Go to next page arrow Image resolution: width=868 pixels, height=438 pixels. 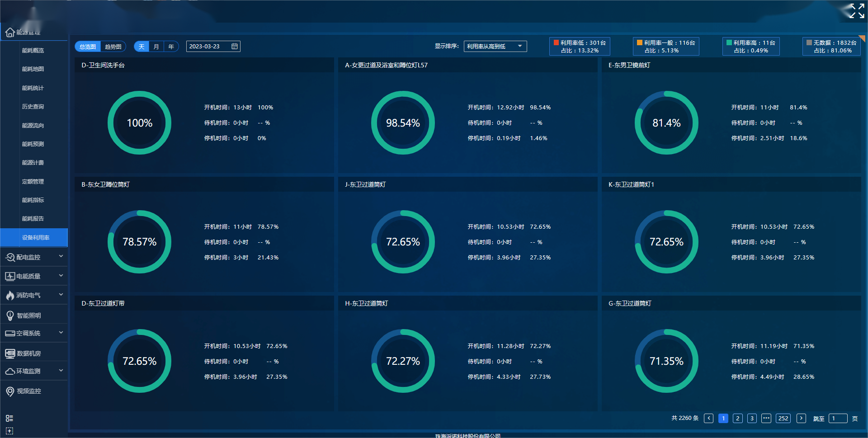801,419
